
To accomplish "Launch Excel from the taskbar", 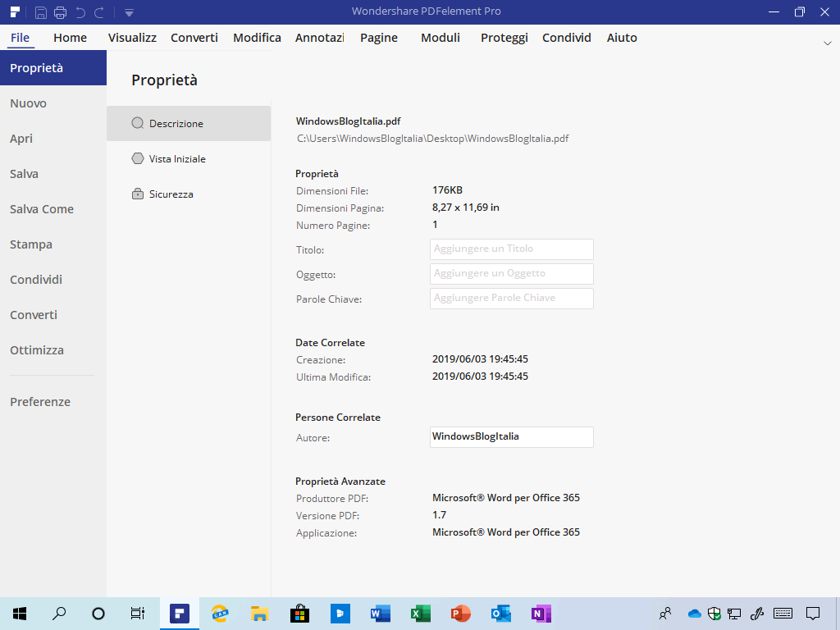I will point(421,614).
